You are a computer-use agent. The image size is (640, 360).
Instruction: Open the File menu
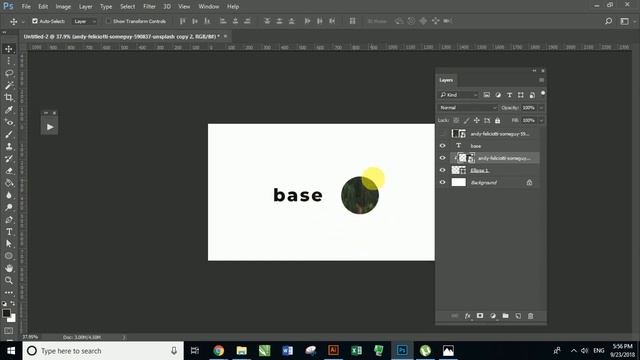tap(26, 7)
